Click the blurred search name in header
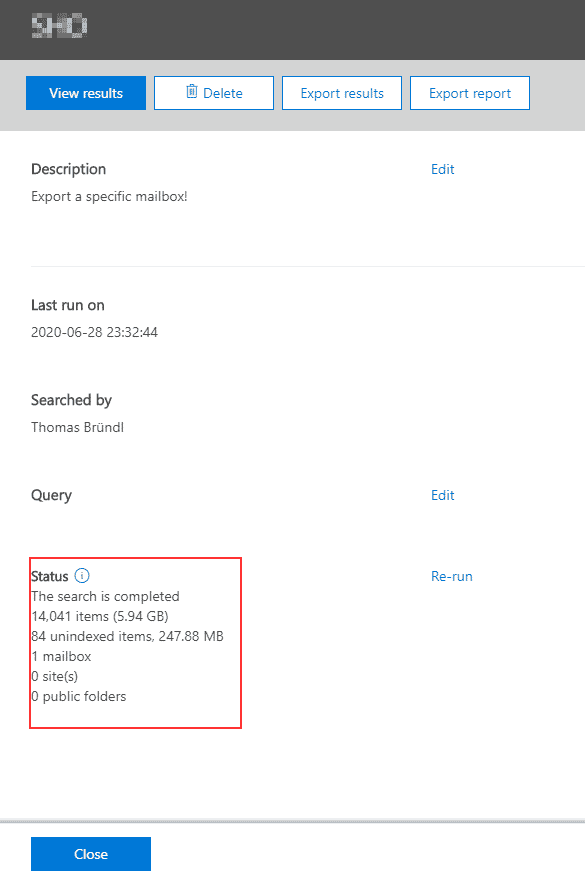Screen dimensions: 585x876 click(59, 26)
